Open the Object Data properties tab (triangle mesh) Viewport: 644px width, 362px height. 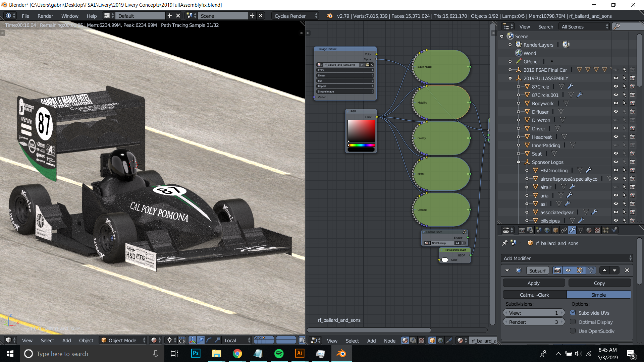pos(581,230)
